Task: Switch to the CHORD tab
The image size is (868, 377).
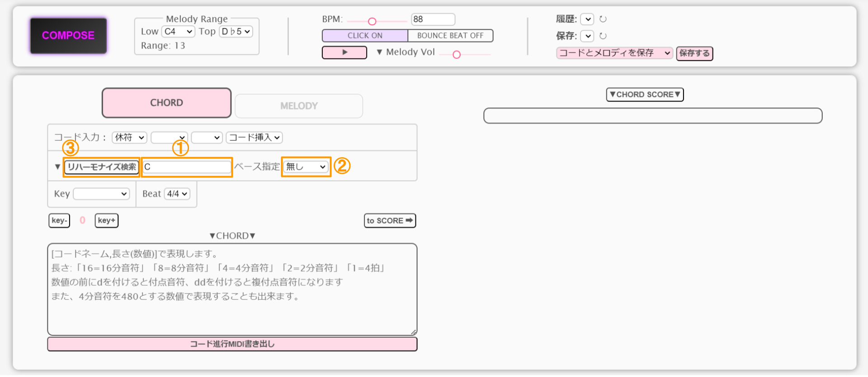Action: (167, 103)
